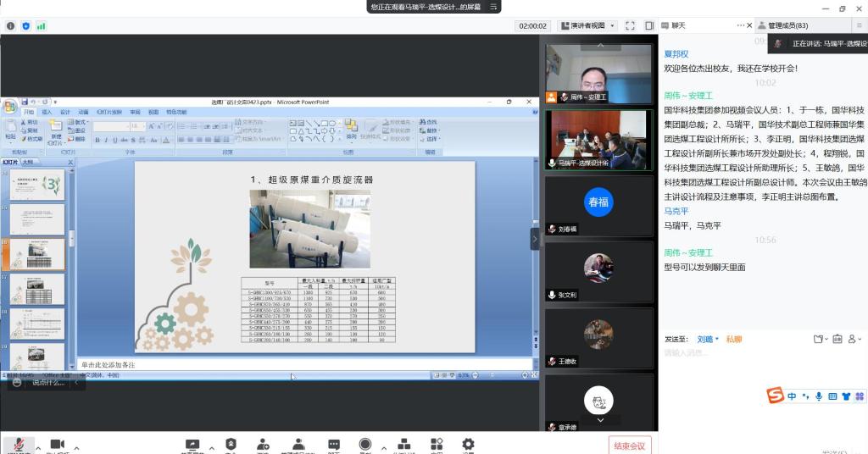Image resolution: width=868 pixels, height=454 pixels.
Task: Click the 说点什么 quick comment button
Action: coord(47,383)
